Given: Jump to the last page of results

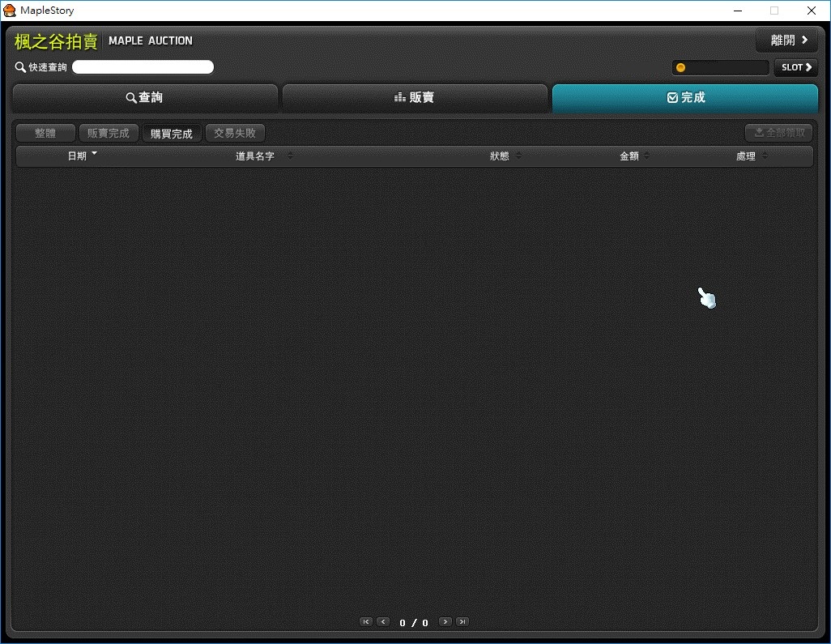Looking at the screenshot, I should coord(462,622).
